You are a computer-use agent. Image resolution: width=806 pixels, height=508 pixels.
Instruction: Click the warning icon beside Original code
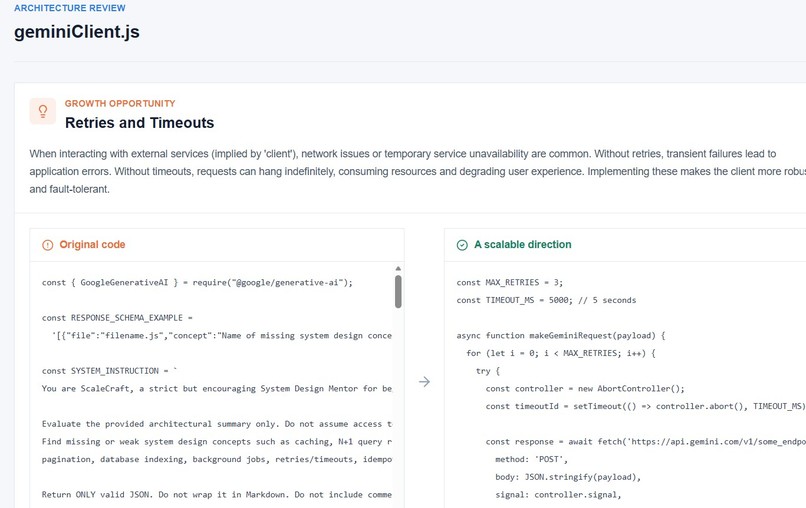pos(47,245)
